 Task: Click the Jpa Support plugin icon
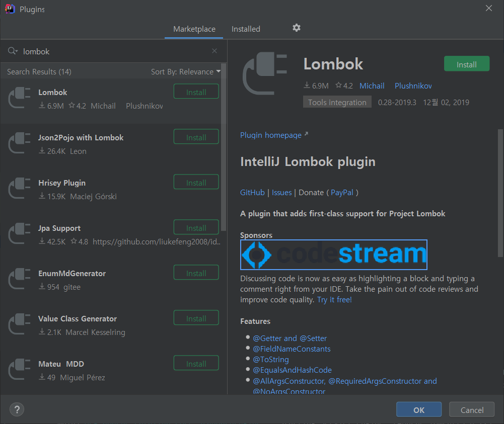[19, 234]
